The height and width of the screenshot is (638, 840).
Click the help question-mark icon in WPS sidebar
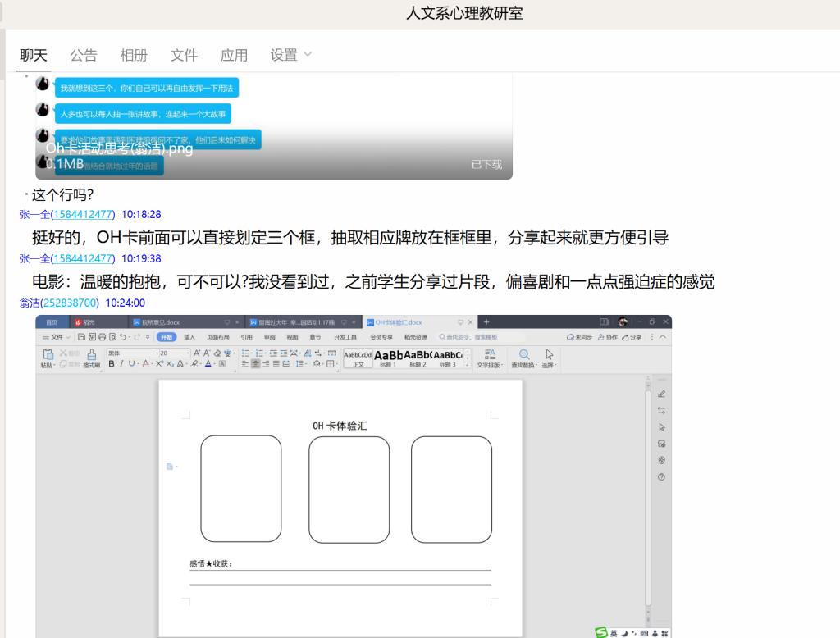pos(661,476)
